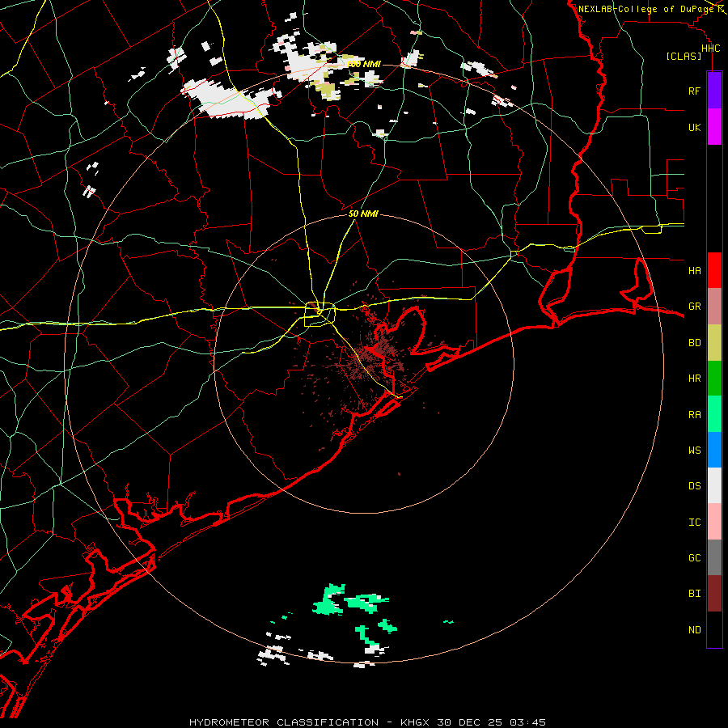Click the IC legend label

coord(694,523)
